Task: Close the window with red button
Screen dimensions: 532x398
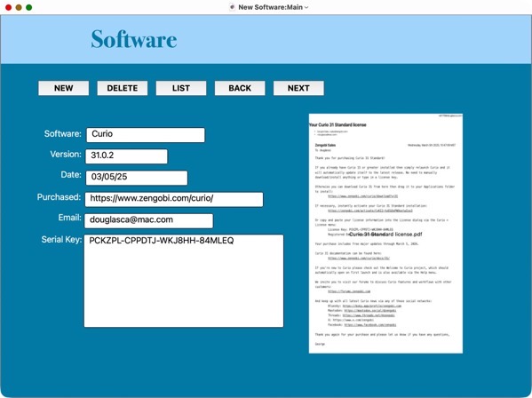Action: [9, 7]
